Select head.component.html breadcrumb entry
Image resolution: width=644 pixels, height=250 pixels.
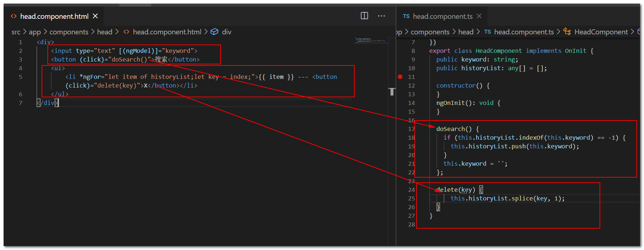click(167, 32)
